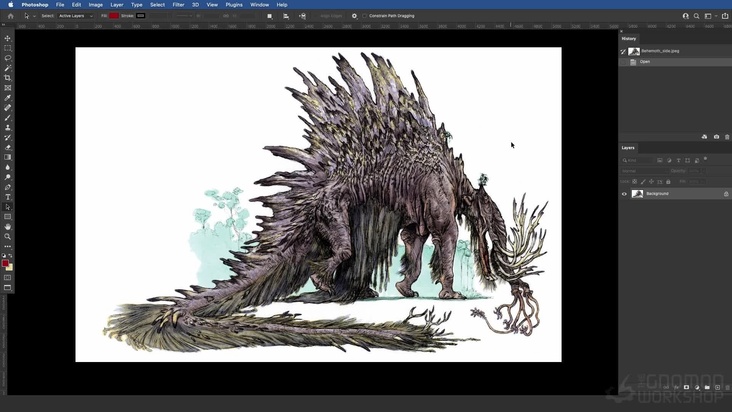Create new document from current state

click(x=704, y=137)
